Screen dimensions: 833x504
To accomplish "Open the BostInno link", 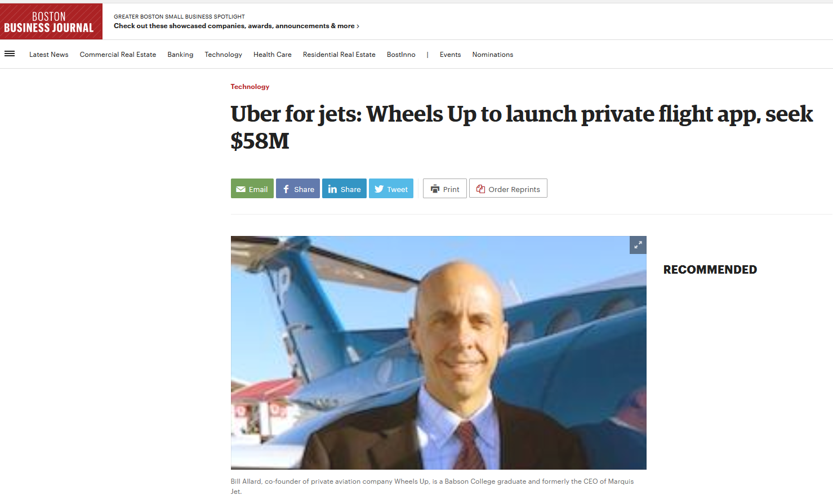I will (401, 55).
